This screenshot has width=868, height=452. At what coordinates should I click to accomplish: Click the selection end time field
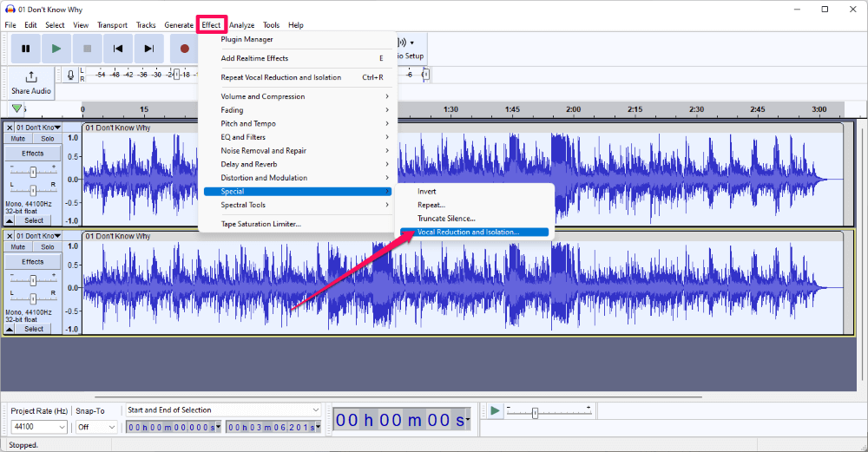tap(273, 427)
